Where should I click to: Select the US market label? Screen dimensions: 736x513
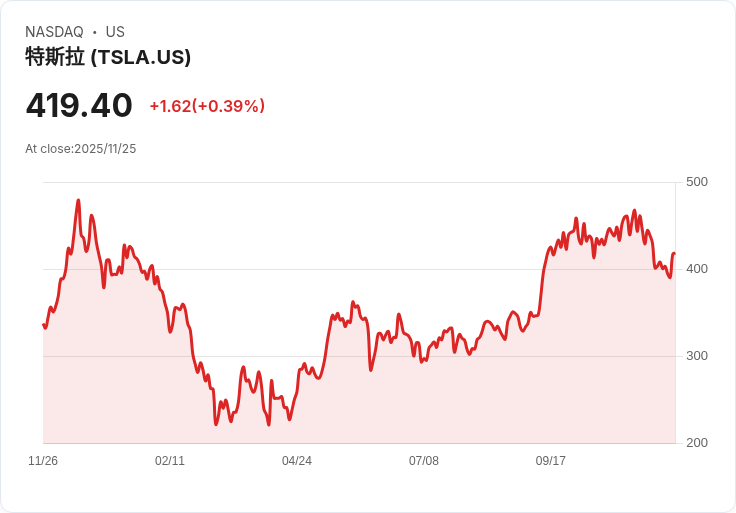tap(115, 32)
